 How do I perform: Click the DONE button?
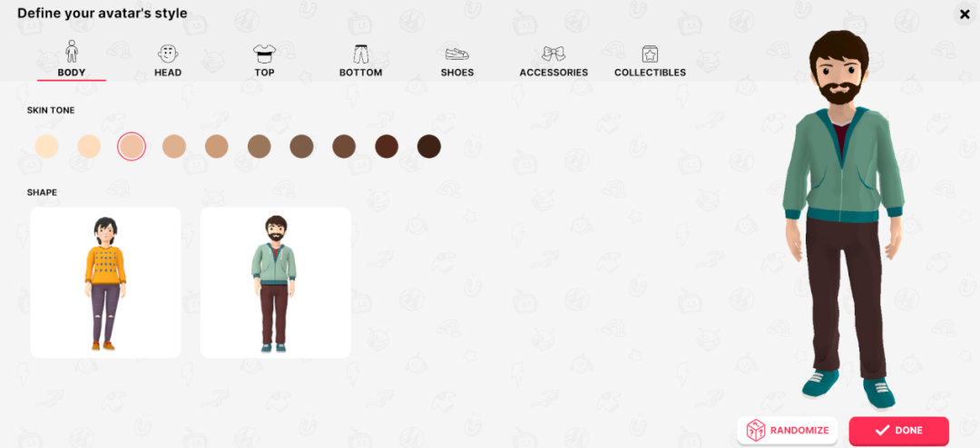(x=898, y=431)
